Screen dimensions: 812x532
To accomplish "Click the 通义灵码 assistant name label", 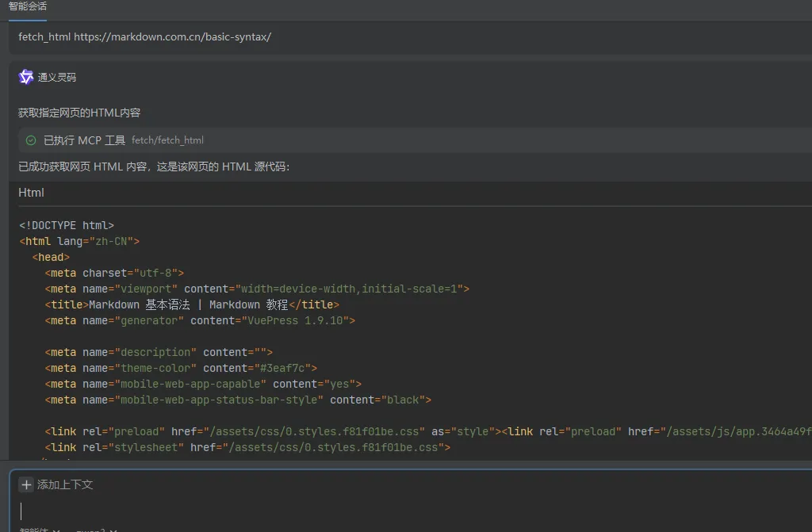I will [x=57, y=77].
